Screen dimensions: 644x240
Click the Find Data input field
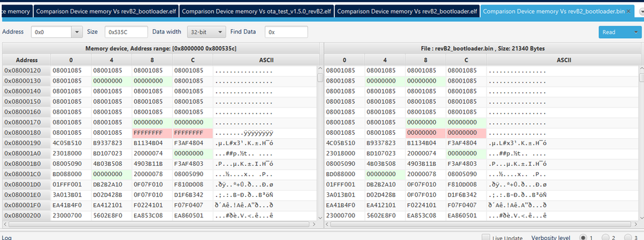pos(286,32)
